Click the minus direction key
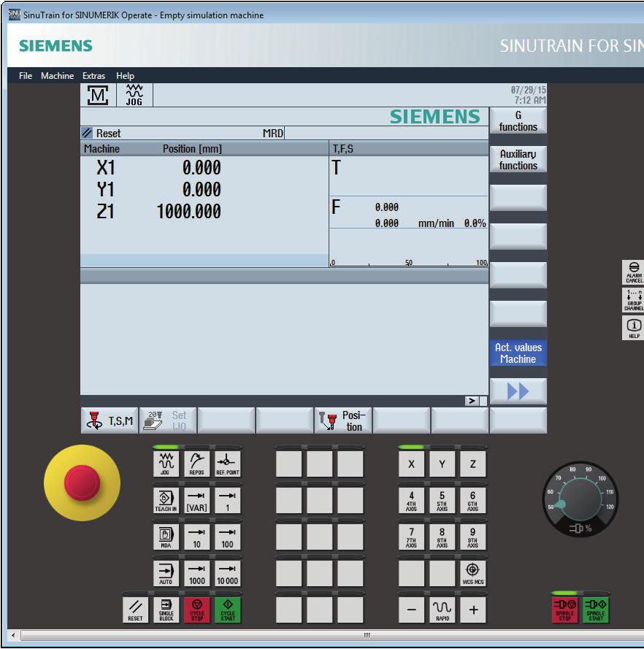Image resolution: width=644 pixels, height=649 pixels. pos(411,610)
